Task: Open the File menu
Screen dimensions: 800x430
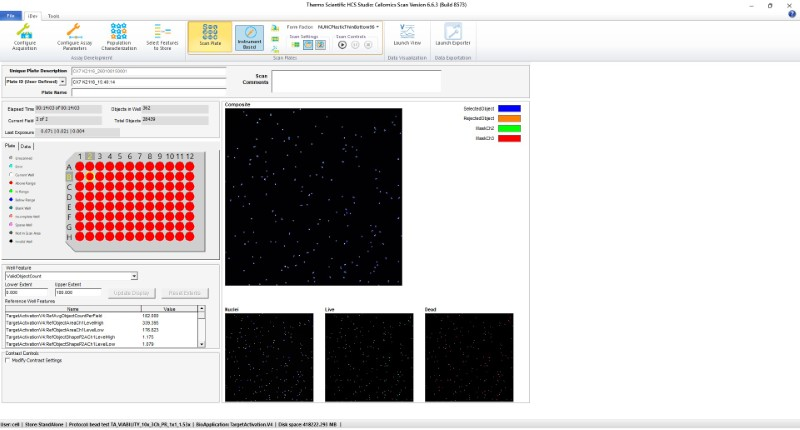Action: pos(11,16)
